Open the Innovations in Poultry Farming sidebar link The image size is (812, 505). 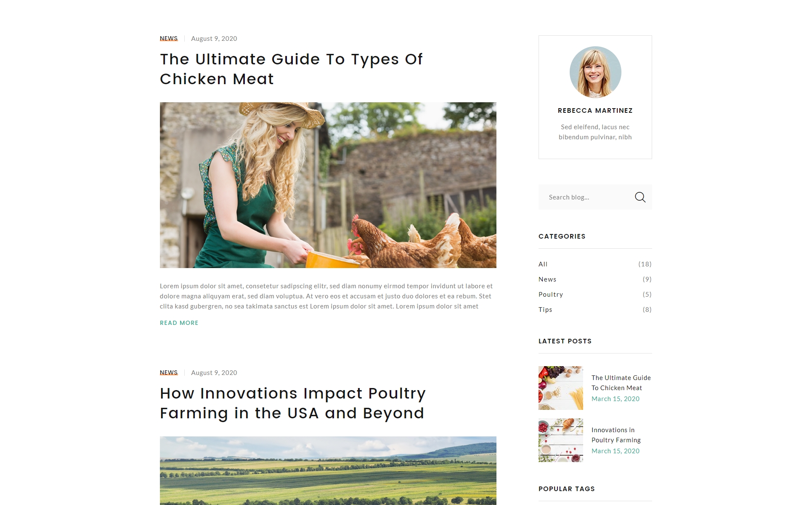pos(616,435)
